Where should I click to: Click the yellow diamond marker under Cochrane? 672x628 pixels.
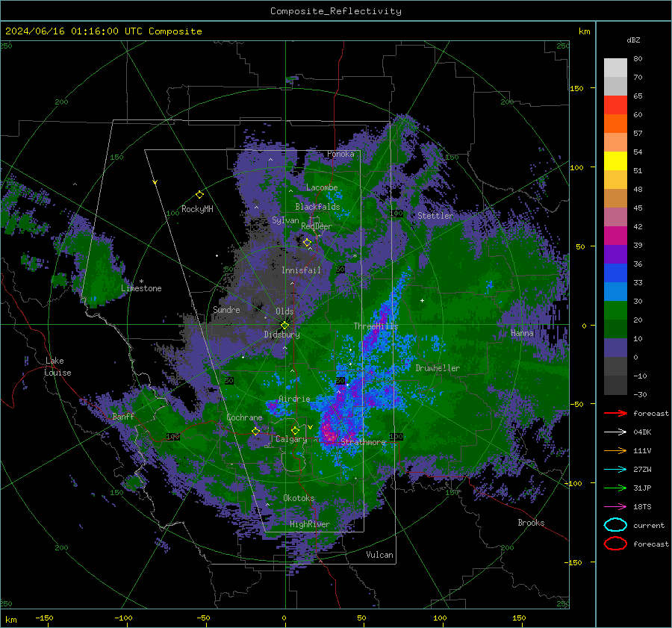(x=255, y=431)
